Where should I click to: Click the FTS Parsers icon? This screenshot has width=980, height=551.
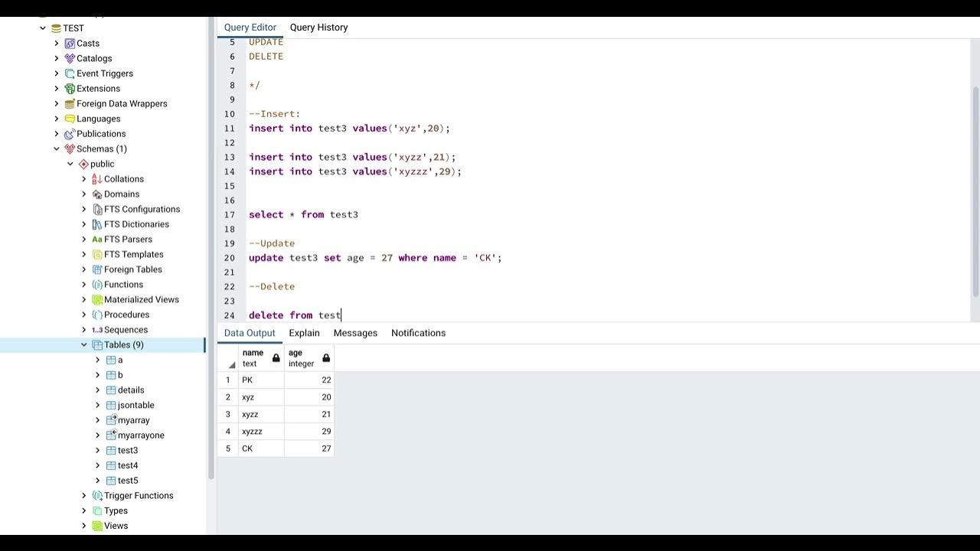[x=97, y=240]
